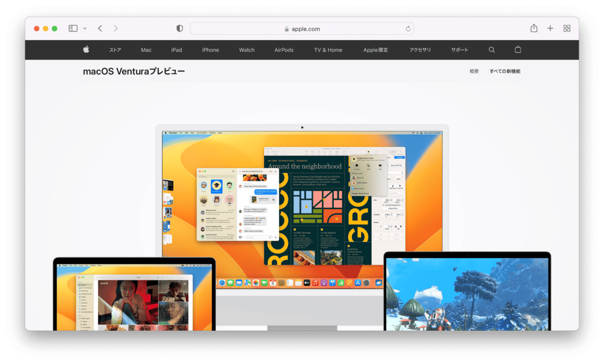The image size is (604, 364).
Task: Click the MacBook image showing the game
Action: coord(467,291)
